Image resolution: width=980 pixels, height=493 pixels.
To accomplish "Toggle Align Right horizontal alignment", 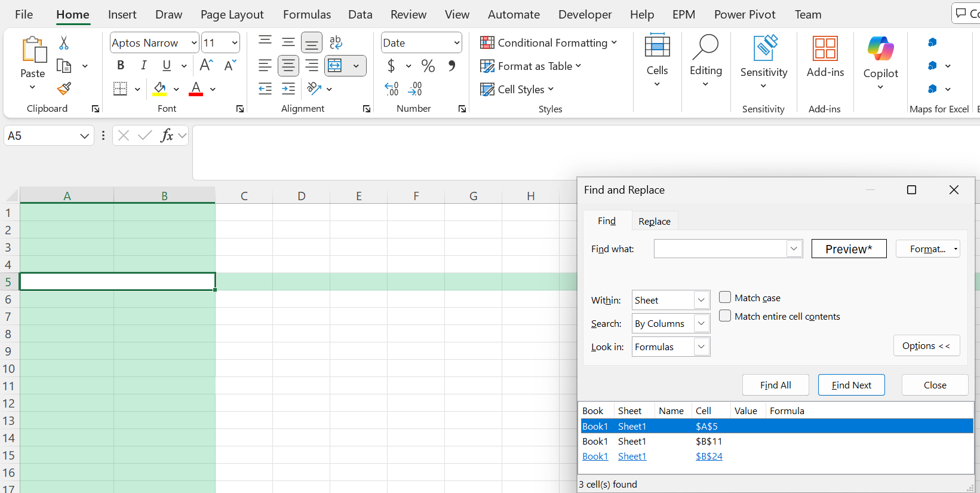I will click(x=312, y=66).
